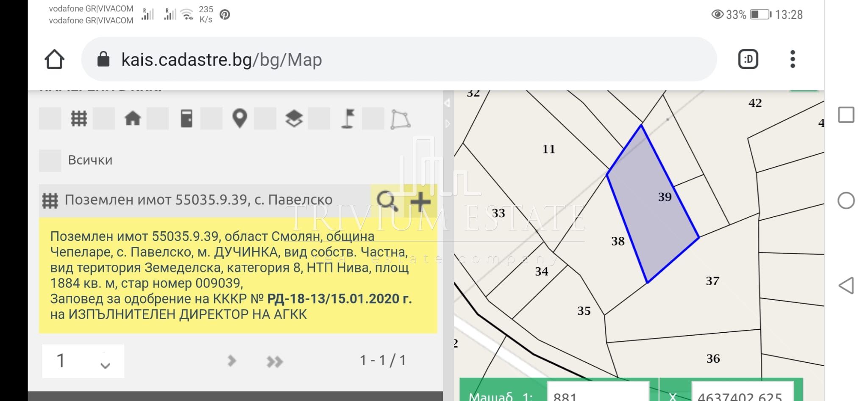
Task: Toggle checkbox beside the grid parcel icon
Action: [x=50, y=118]
